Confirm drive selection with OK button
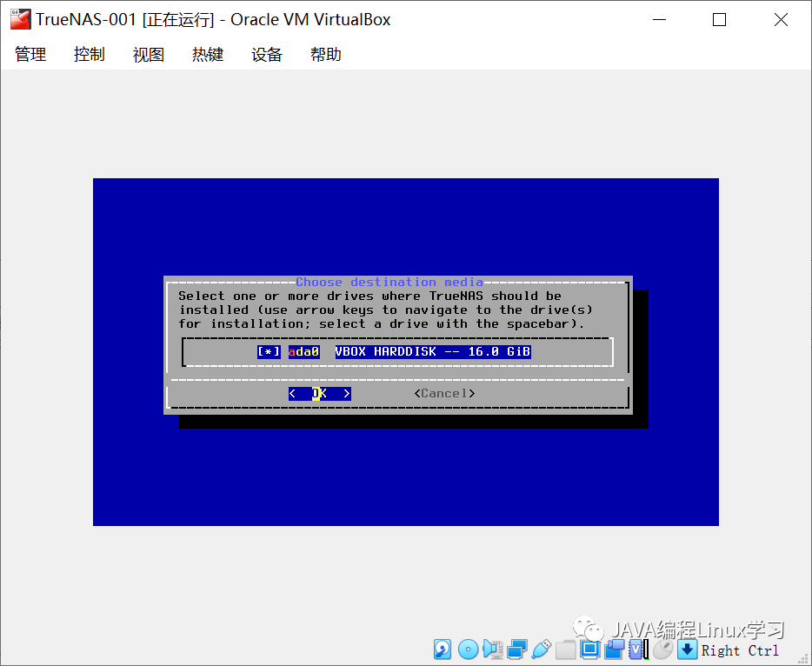Viewport: 812px width, 666px height. [320, 394]
